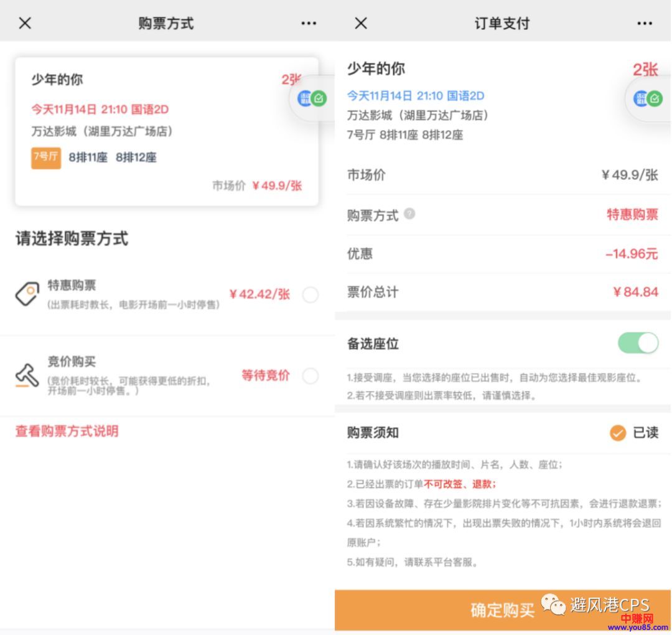Tap the floating widget on order payment screen

[648, 98]
